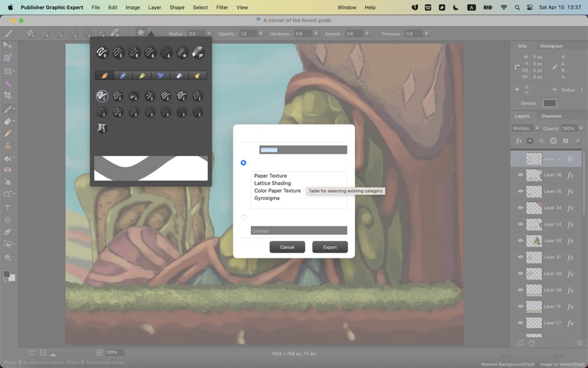Screen dimensions: 588x368
Task: Select the new category radio button
Action: [x=243, y=217]
